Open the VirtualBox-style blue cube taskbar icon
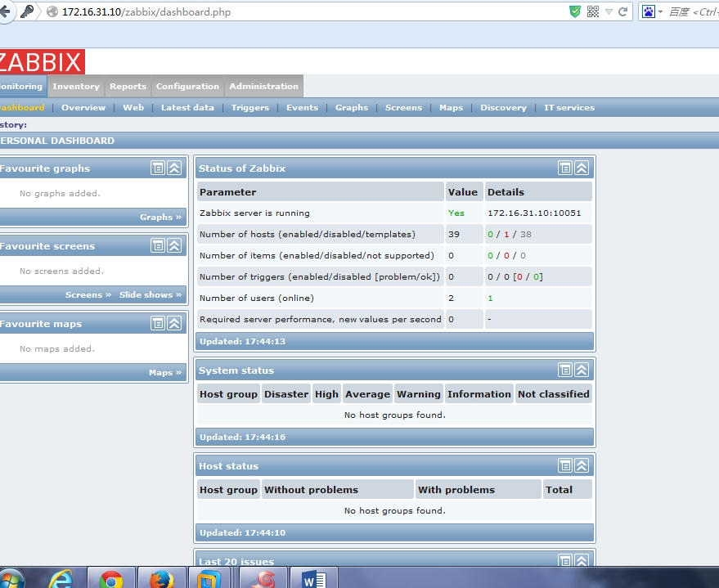The height and width of the screenshot is (588, 719). pyautogui.click(x=209, y=579)
